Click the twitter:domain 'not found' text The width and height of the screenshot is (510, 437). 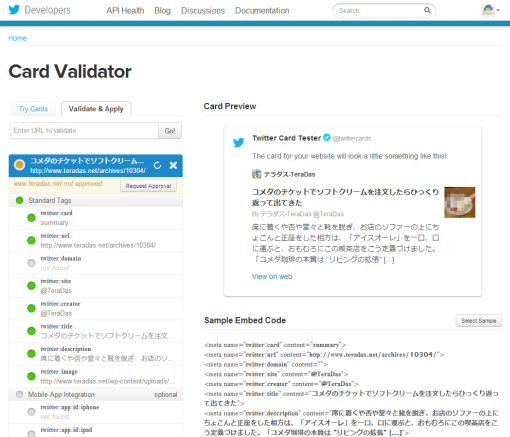pyautogui.click(x=55, y=268)
